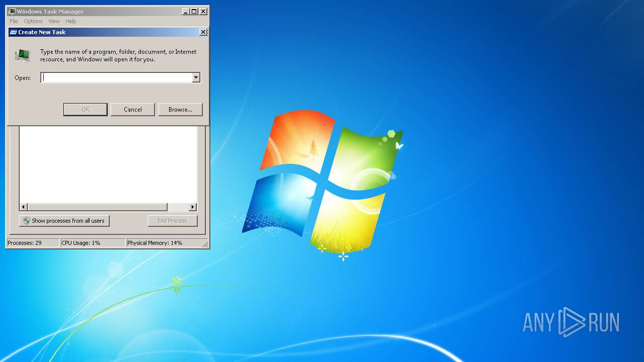Click the Task Manager title bar icon
The image size is (644, 362).
[12, 11]
